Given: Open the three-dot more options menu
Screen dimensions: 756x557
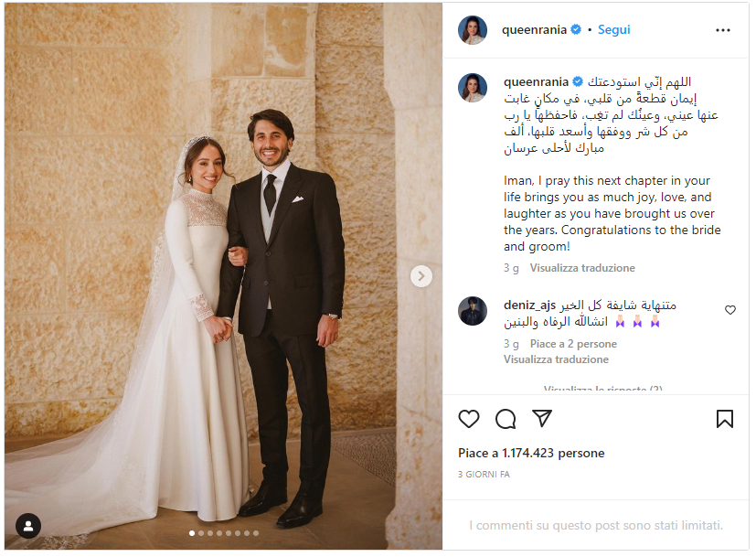Looking at the screenshot, I should [x=723, y=30].
